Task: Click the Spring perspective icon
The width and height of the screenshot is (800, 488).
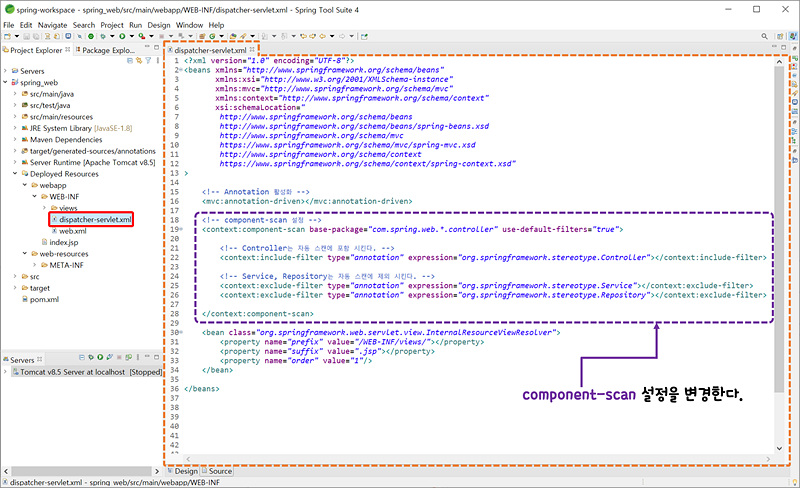Action: click(792, 36)
